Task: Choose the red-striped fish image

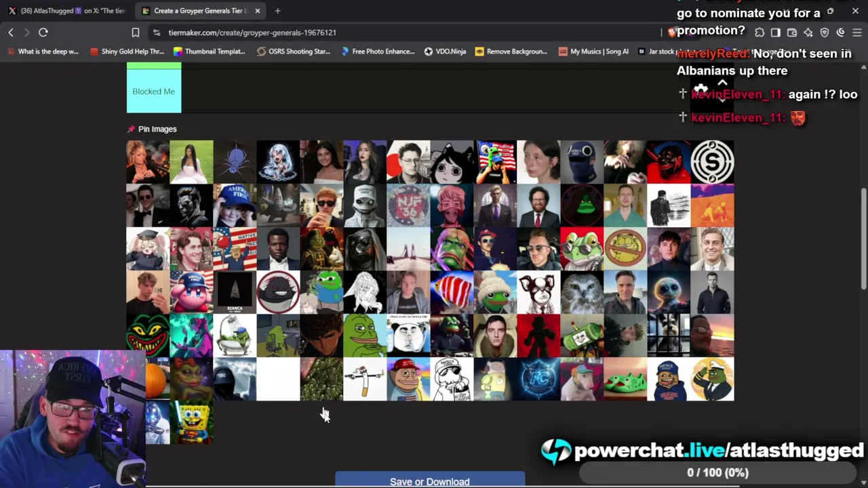Action: point(452,292)
